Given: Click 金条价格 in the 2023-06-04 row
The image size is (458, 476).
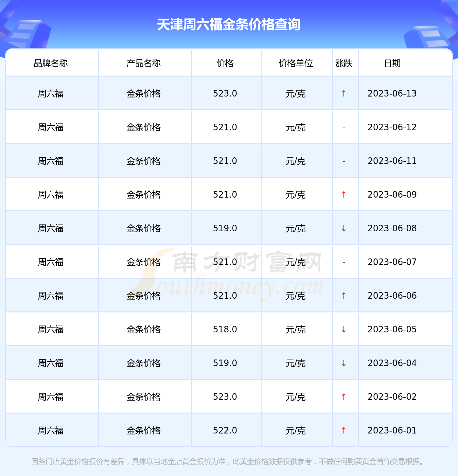Looking at the screenshot, I should pyautogui.click(x=144, y=363).
